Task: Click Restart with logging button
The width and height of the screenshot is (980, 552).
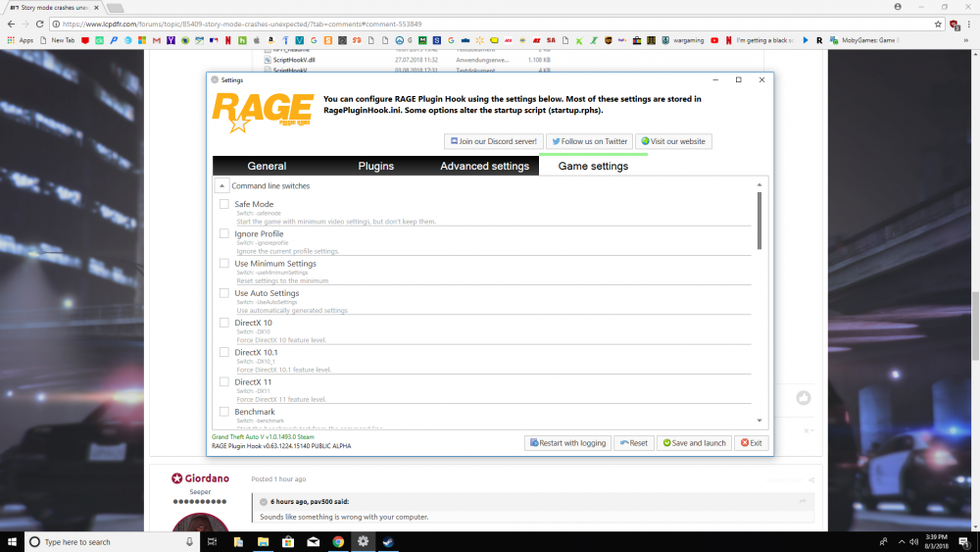Action: coord(567,442)
